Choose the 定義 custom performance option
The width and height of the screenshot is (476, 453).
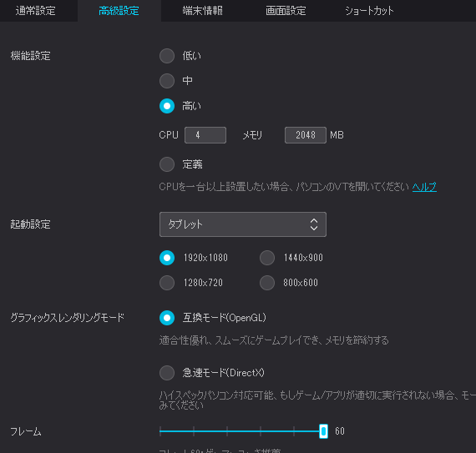pos(167,164)
